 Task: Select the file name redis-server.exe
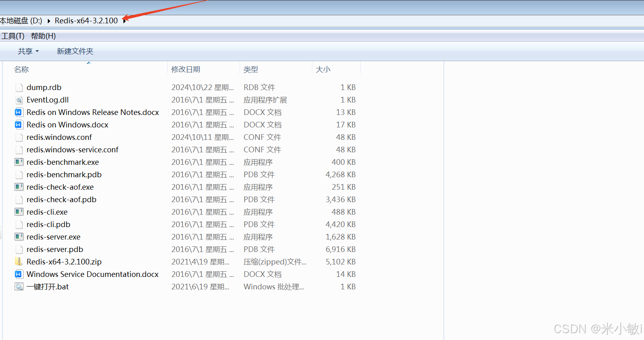click(53, 237)
